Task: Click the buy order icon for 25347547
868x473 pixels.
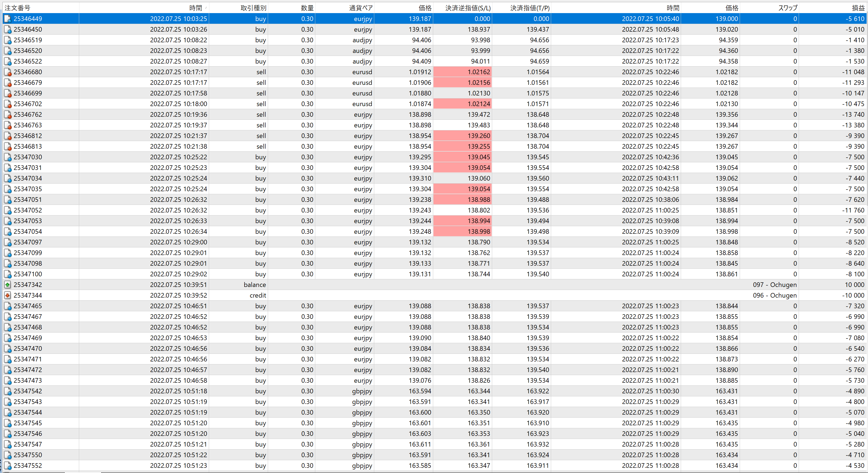Action: coord(7,444)
